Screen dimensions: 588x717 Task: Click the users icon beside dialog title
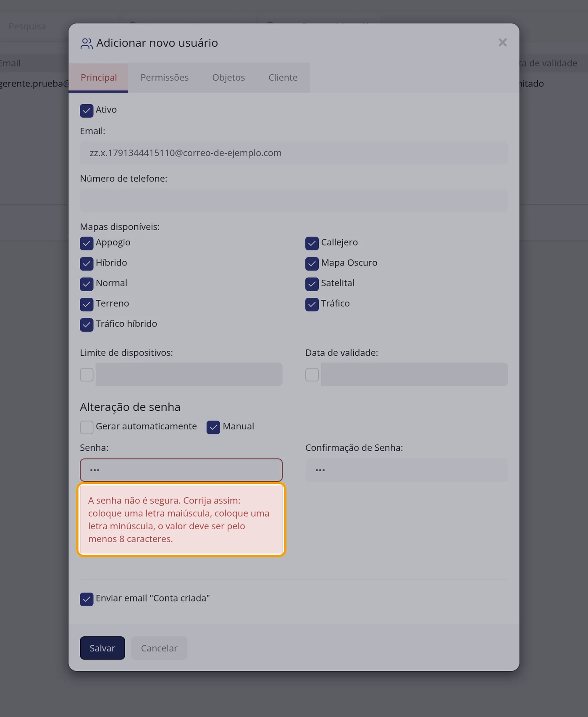point(87,44)
